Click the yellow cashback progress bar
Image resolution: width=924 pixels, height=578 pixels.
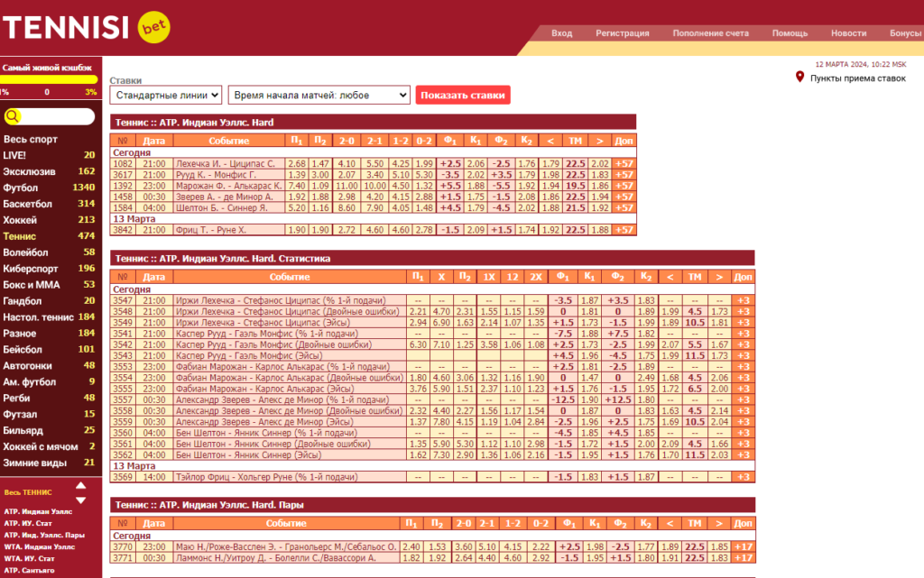pyautogui.click(x=49, y=79)
